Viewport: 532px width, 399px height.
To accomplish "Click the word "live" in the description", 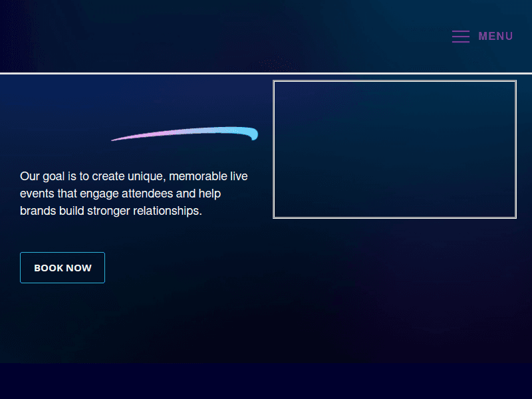I will point(239,176).
